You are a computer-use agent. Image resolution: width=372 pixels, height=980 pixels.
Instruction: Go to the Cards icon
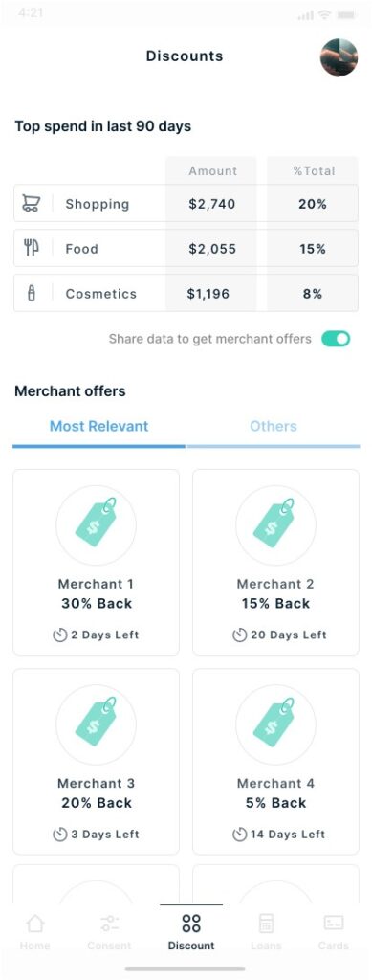point(334,924)
